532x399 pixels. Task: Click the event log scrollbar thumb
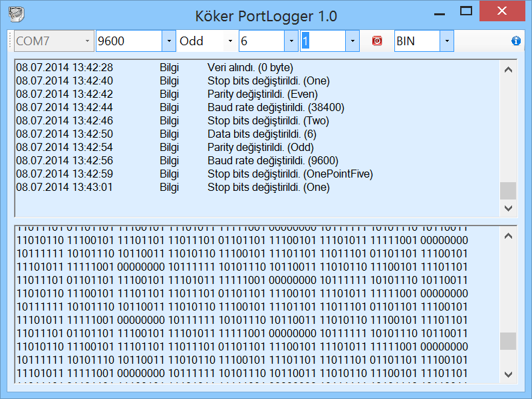508,190
